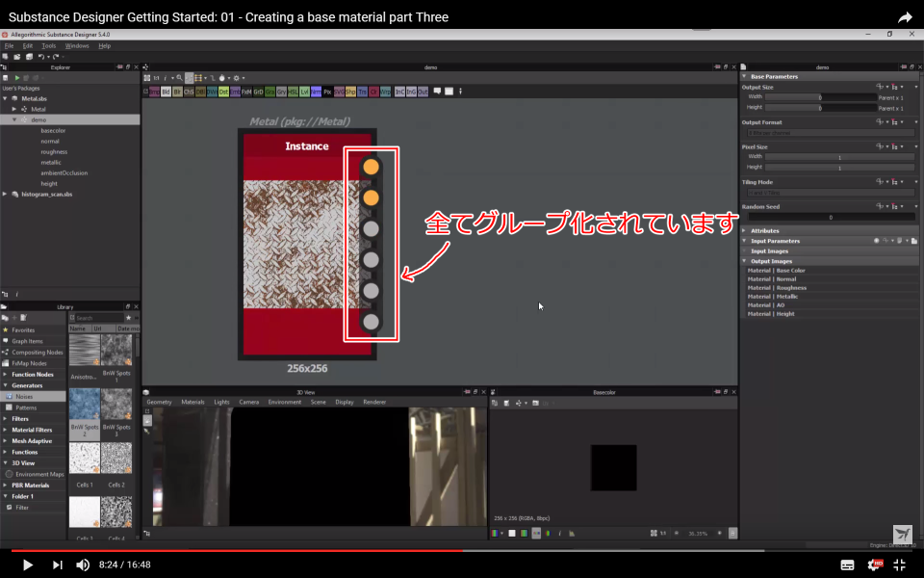The width and height of the screenshot is (924, 578).
Task: Add an Emboss (Emb) node
Action: (x=235, y=92)
